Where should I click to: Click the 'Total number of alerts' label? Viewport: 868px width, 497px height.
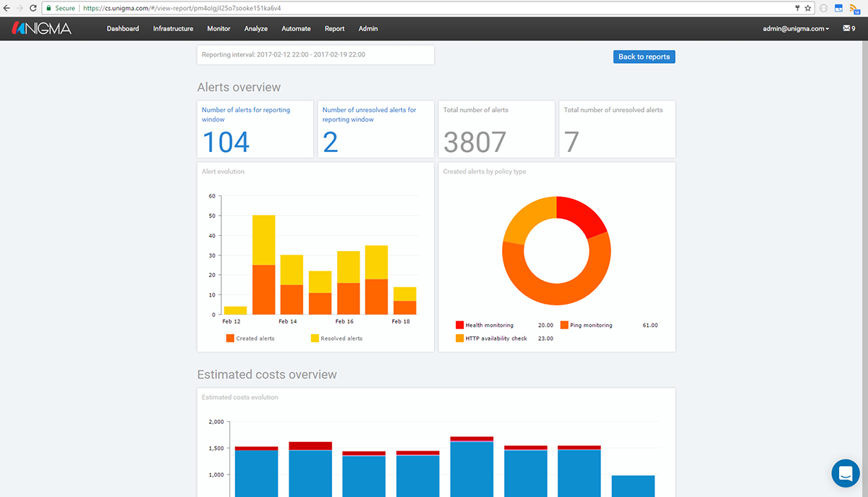click(x=476, y=110)
